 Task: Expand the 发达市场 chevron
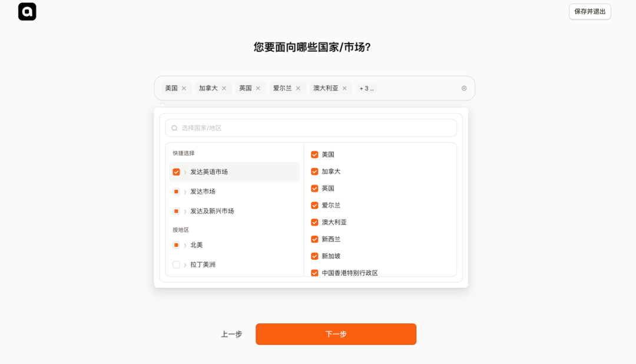tap(185, 191)
